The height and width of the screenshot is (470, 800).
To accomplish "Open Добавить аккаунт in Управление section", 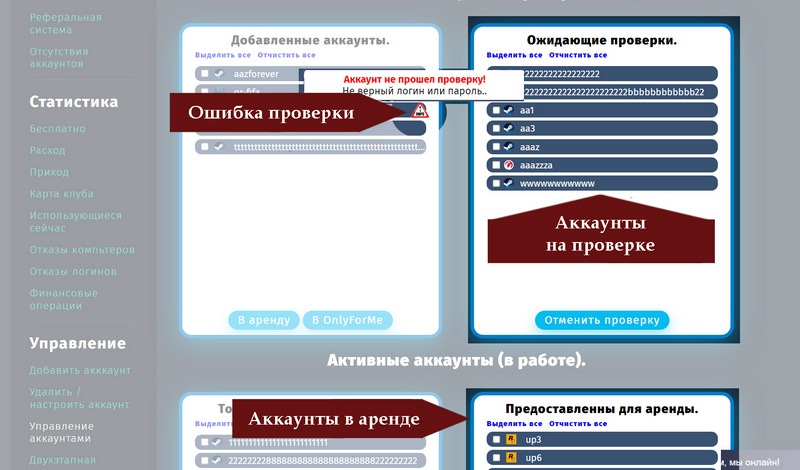I will coord(80,370).
